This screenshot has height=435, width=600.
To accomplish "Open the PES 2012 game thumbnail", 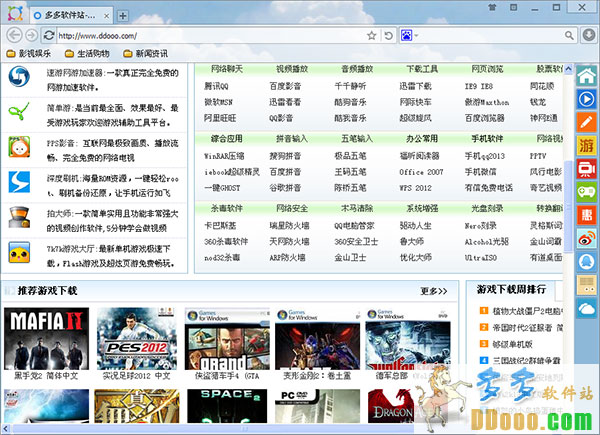I will click(137, 339).
